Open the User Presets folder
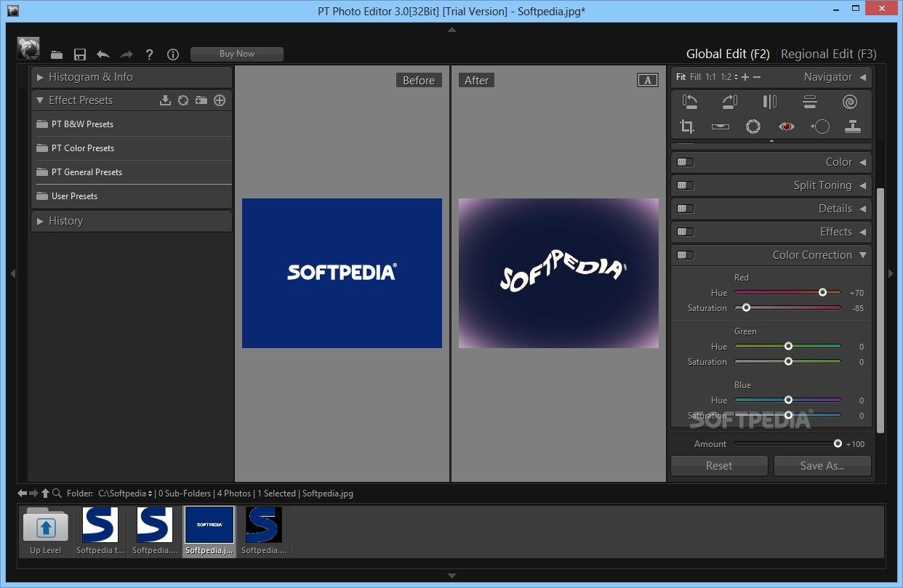This screenshot has height=588, width=903. point(132,196)
